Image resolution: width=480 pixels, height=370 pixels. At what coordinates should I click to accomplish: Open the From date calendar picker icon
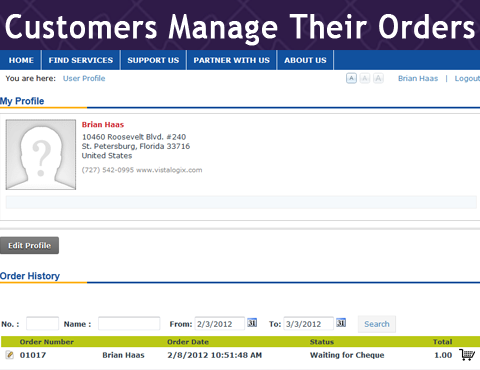252,323
